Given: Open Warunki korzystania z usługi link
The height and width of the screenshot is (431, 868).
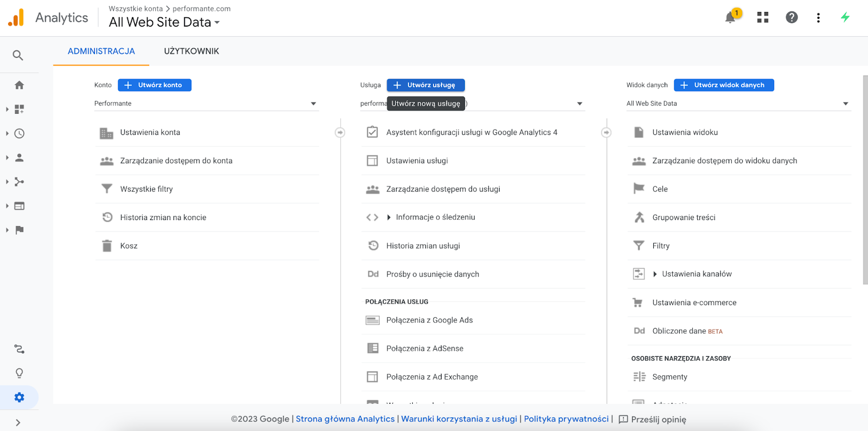Looking at the screenshot, I should [x=459, y=419].
